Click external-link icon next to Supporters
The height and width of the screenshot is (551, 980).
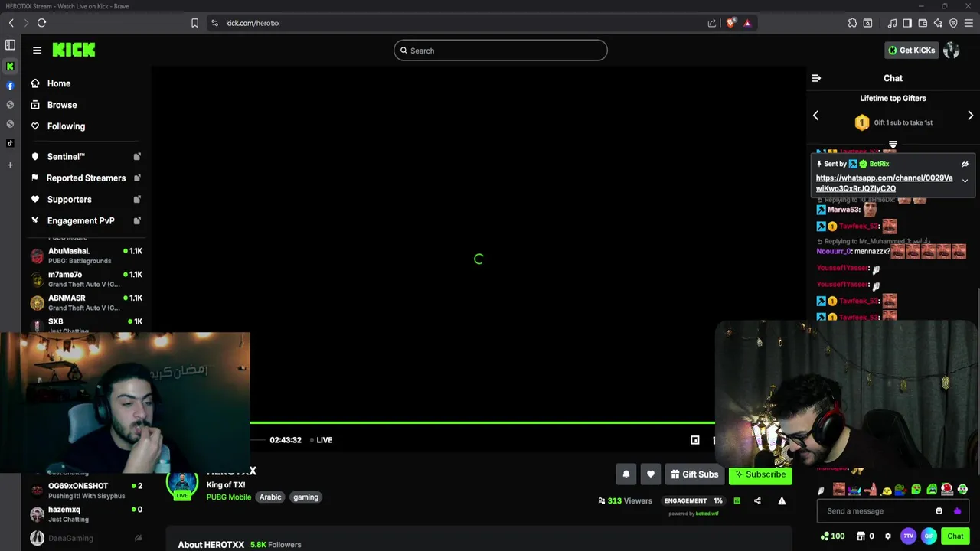coord(137,199)
